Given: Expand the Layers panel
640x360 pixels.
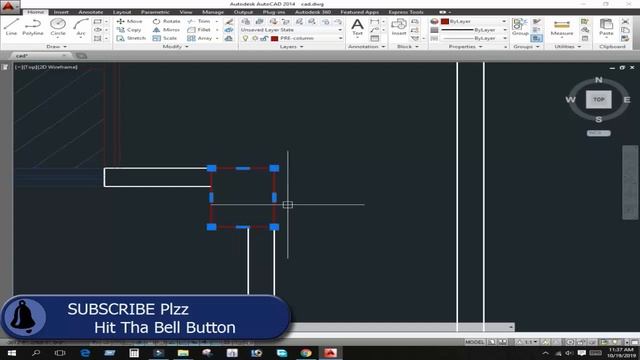Looking at the screenshot, I should tap(291, 47).
